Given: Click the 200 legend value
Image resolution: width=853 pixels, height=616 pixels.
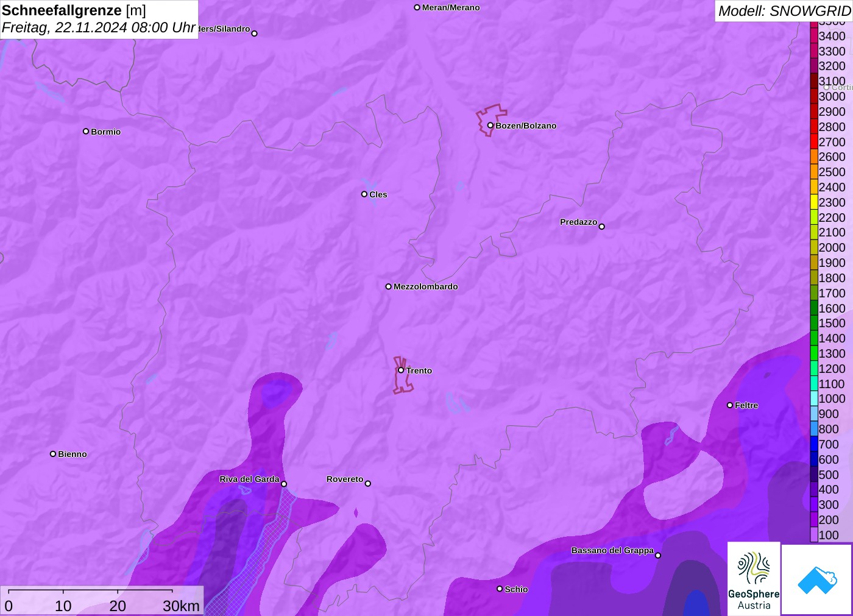Looking at the screenshot, I should click(x=829, y=520).
